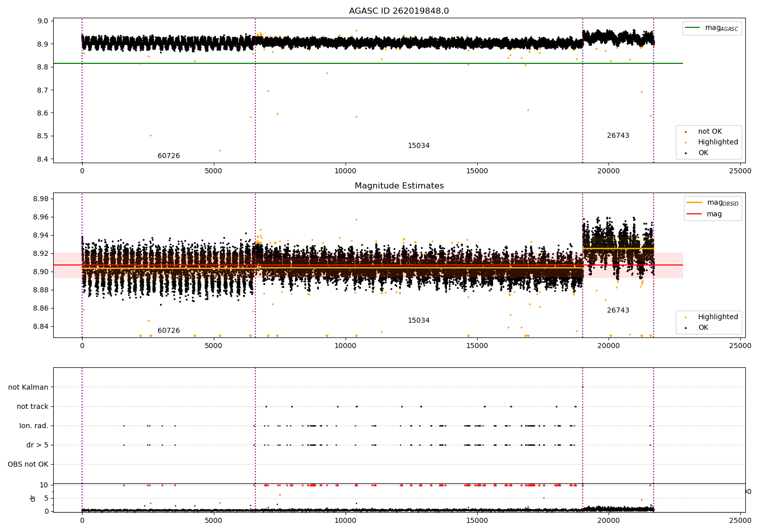Click the 8.84 y-axis tick of the middle plot

click(x=41, y=326)
